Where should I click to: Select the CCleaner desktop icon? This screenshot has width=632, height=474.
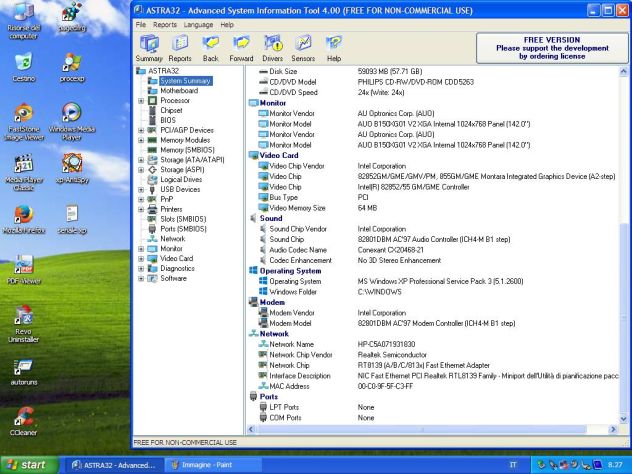(23, 421)
